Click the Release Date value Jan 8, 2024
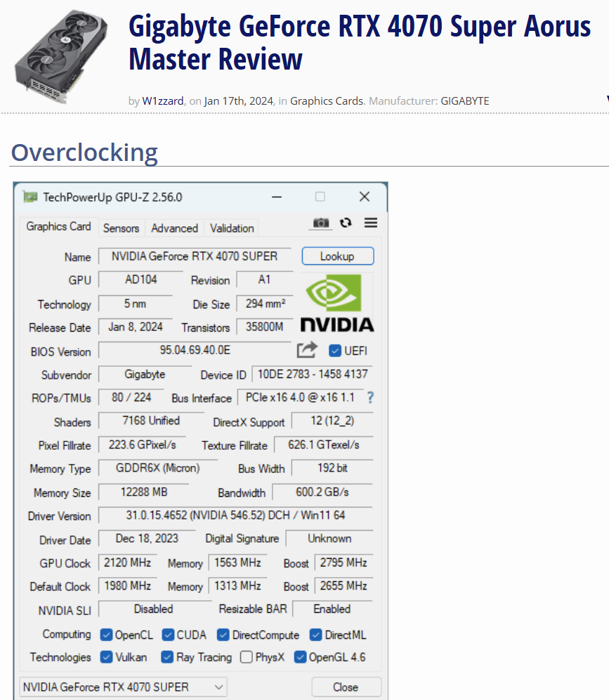 pos(135,327)
